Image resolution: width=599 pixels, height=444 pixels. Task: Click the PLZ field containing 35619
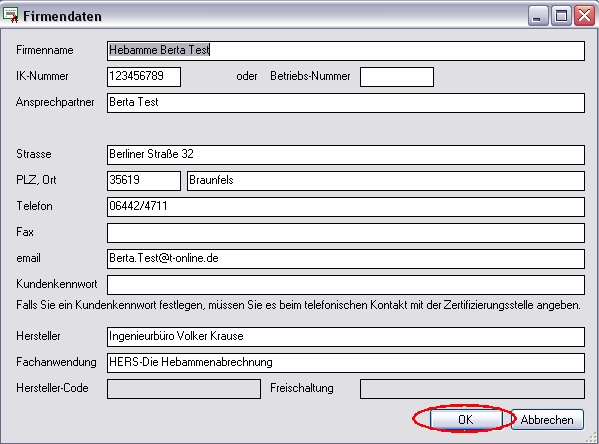pos(144,181)
